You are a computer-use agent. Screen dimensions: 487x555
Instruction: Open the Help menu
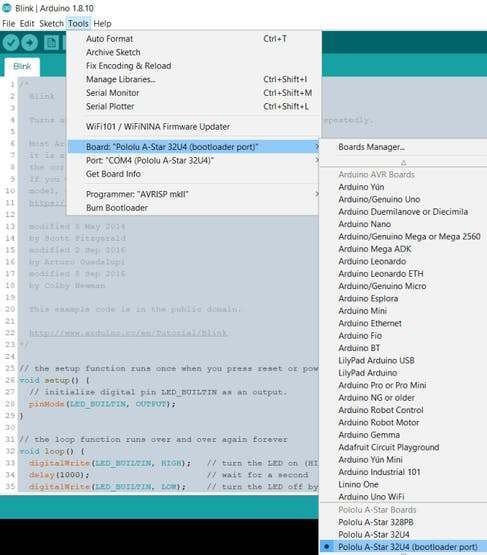tap(102, 24)
